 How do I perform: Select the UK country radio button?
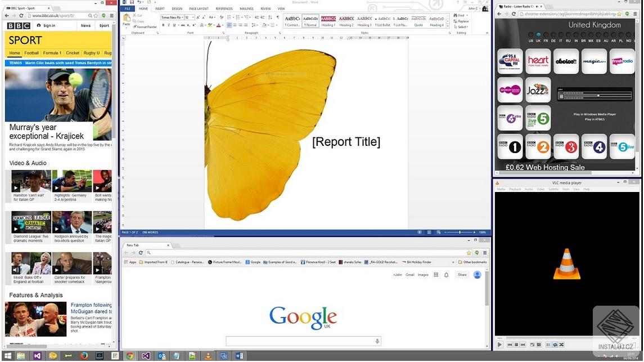[x=538, y=35]
